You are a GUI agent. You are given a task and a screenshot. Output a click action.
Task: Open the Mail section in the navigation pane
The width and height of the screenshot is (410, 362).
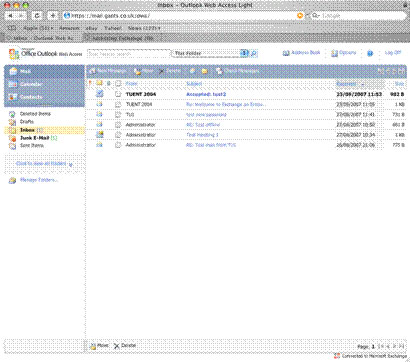(x=44, y=71)
